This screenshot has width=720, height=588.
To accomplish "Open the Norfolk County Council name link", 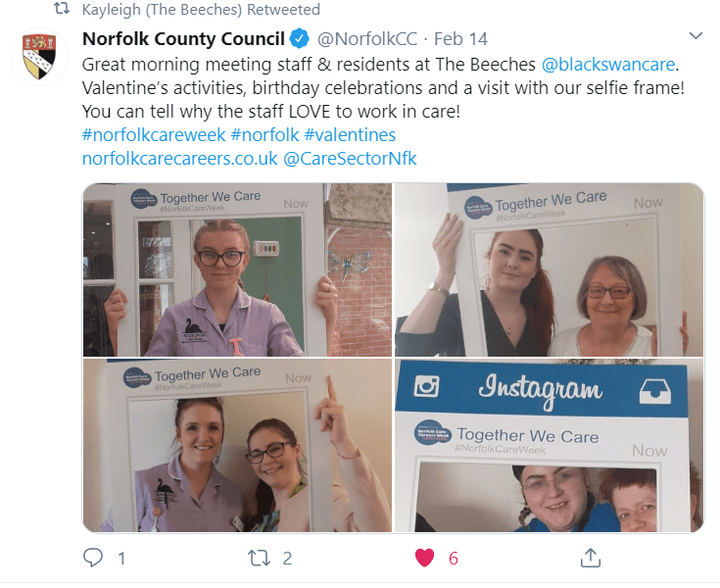I will point(184,39).
